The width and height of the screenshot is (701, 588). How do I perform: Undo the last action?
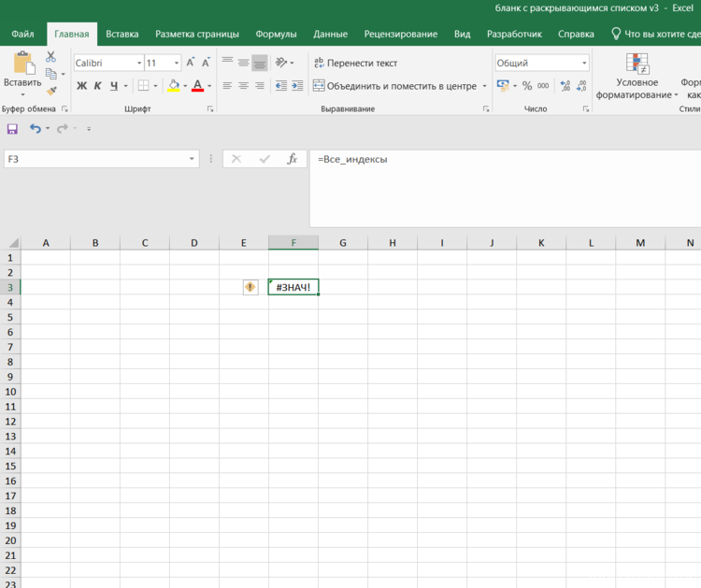[36, 129]
